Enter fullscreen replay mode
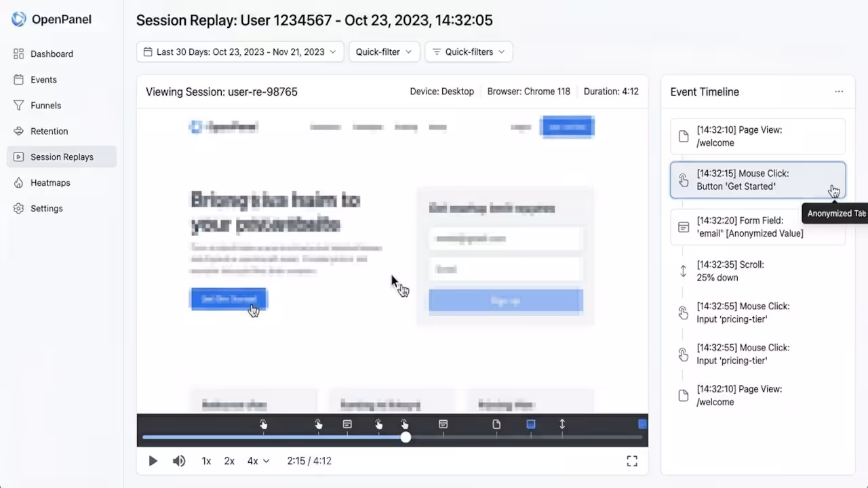 tap(632, 461)
